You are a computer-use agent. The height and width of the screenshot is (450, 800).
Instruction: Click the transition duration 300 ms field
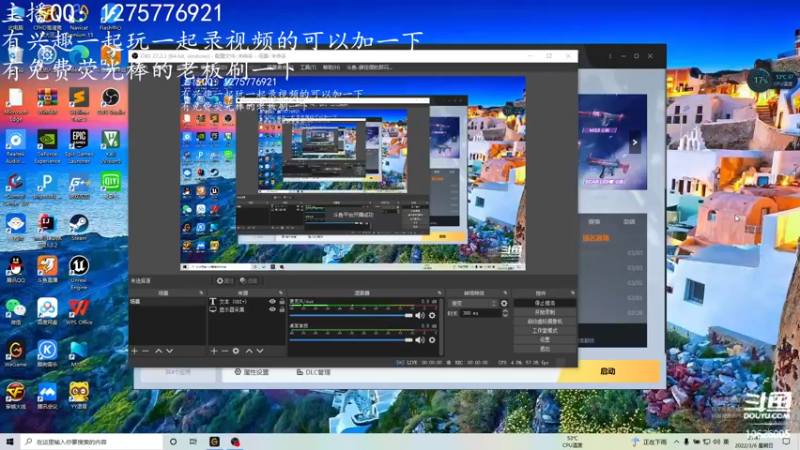point(480,313)
